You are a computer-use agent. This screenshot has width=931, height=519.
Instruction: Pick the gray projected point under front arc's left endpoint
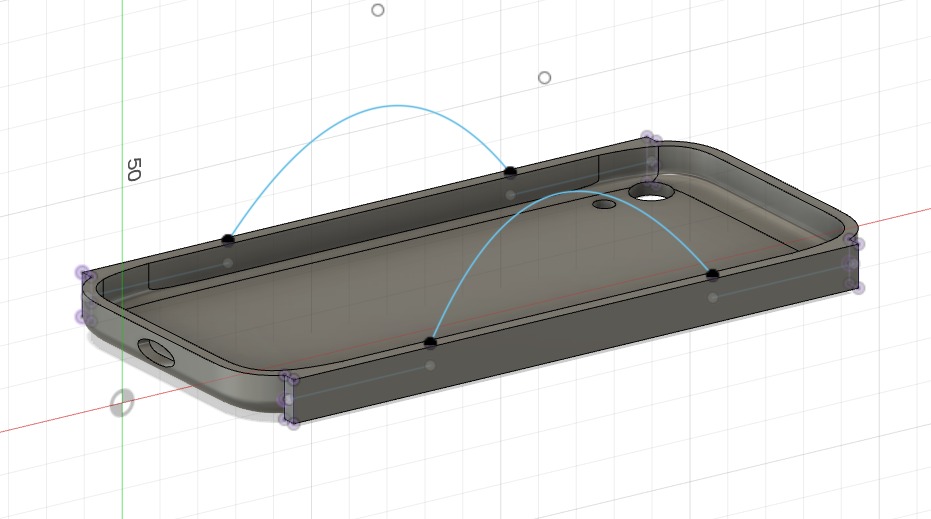click(430, 366)
